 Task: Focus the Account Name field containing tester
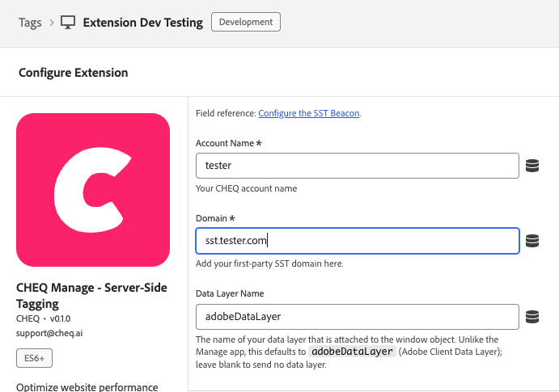coord(358,166)
